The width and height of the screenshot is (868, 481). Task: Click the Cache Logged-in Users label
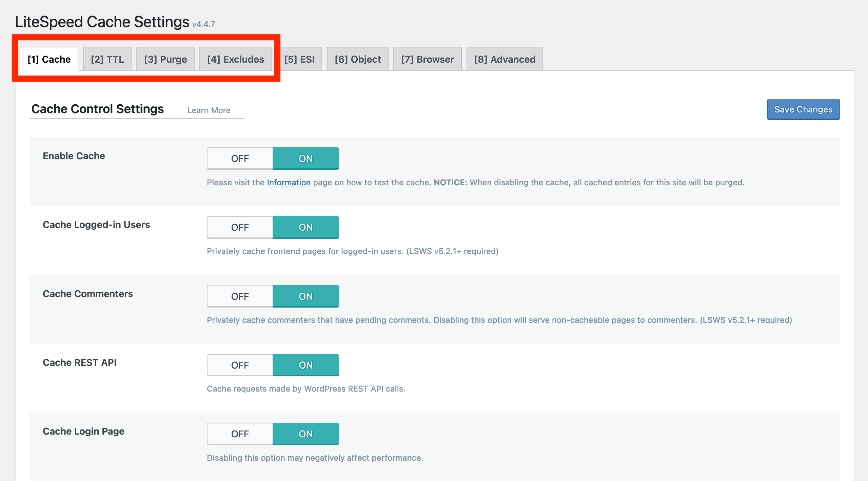coord(96,225)
